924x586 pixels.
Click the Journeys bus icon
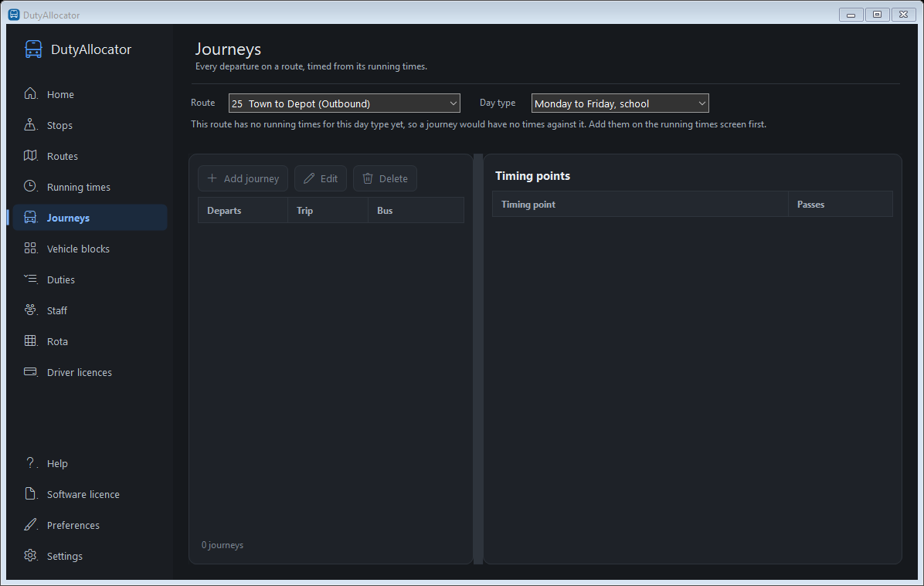click(31, 217)
